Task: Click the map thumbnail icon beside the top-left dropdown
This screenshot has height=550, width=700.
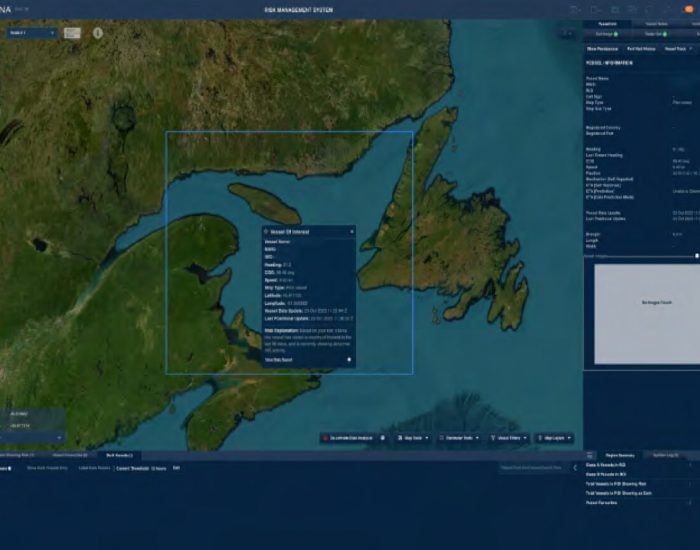Action: tap(73, 33)
